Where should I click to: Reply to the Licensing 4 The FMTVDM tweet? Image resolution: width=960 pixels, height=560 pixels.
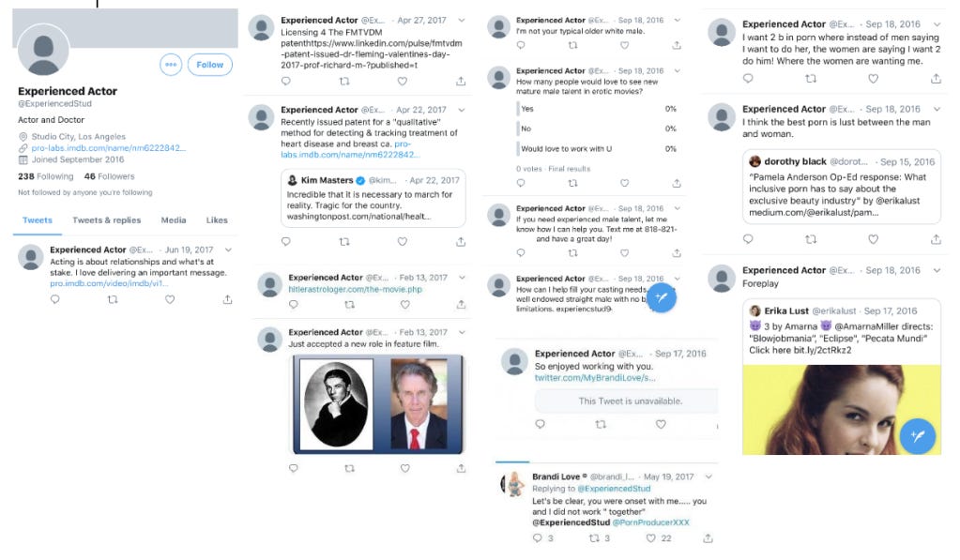[286, 81]
